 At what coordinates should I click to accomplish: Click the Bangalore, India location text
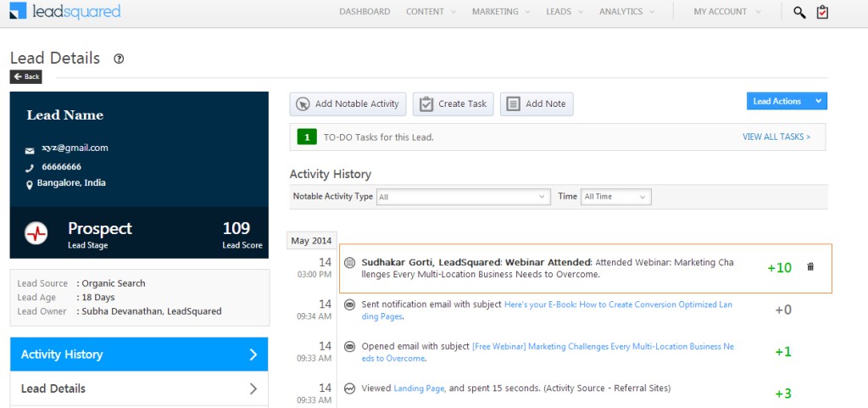[x=71, y=182]
